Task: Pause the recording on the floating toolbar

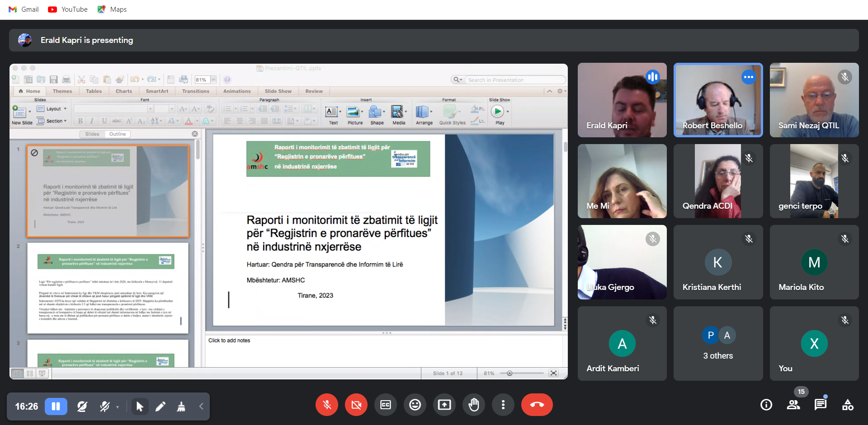Action: pos(56,406)
